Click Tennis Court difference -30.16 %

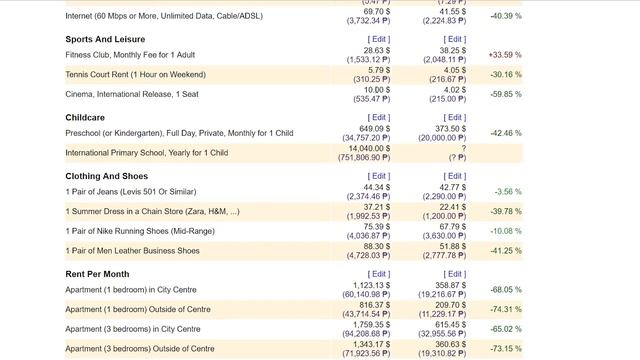506,75
